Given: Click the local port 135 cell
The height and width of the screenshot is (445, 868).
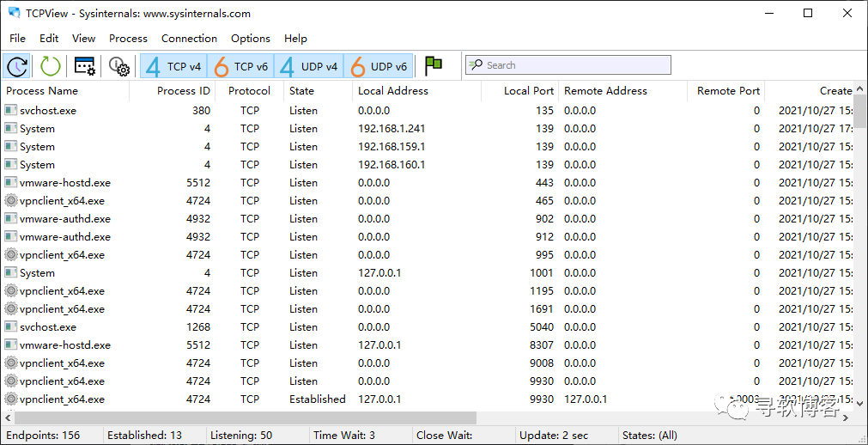Looking at the screenshot, I should 544,110.
